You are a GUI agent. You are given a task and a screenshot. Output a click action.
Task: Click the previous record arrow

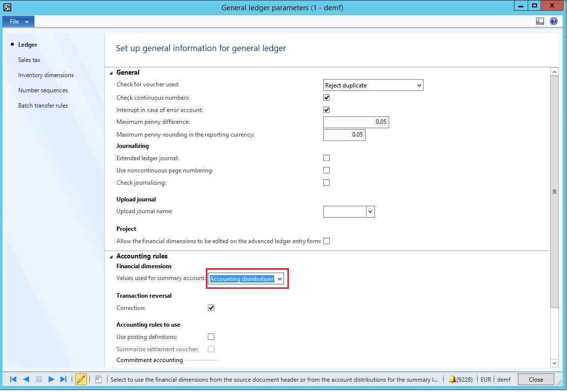tap(26, 379)
